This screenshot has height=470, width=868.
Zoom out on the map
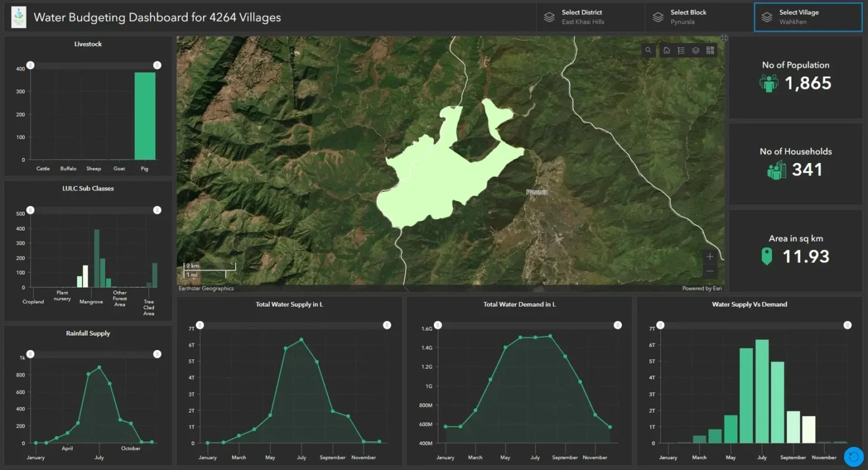pos(710,271)
